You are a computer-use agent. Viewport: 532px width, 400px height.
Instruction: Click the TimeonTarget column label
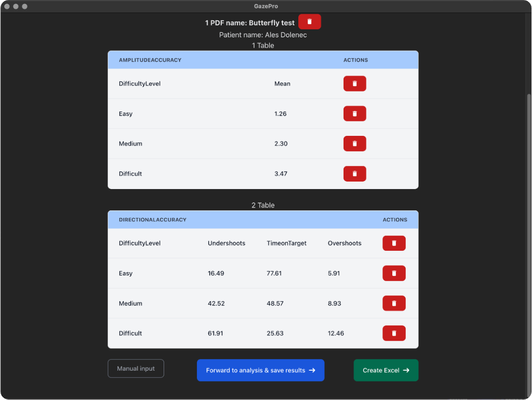pyautogui.click(x=286, y=243)
